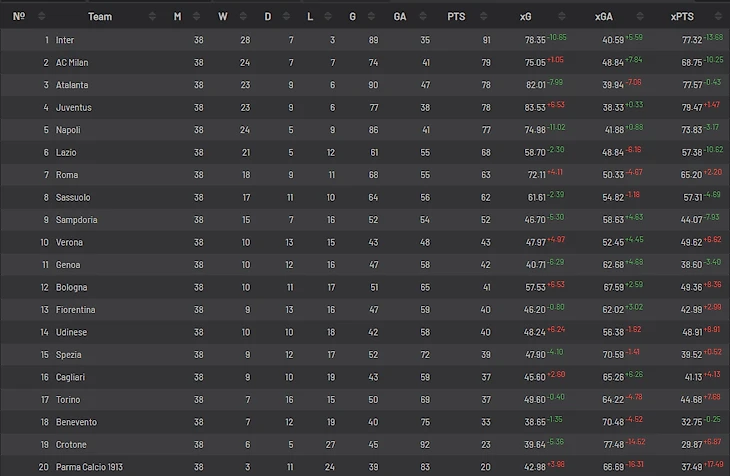Click the sort arrows next to PTS header
The height and width of the screenshot is (476, 730).
click(x=487, y=16)
